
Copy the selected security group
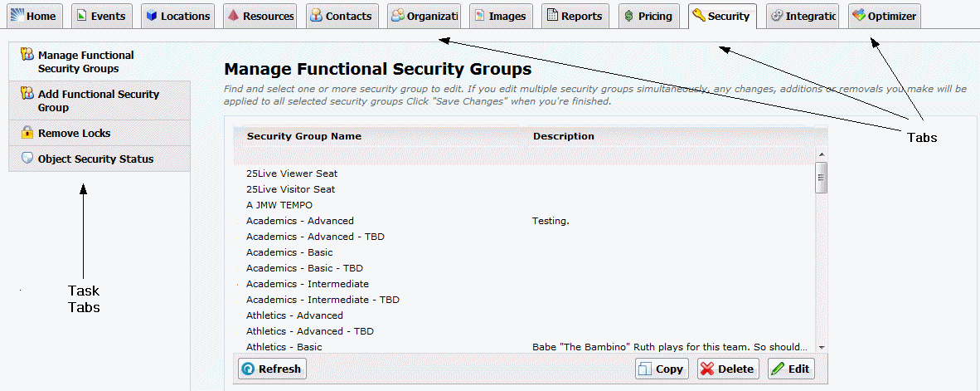pyautogui.click(x=662, y=369)
